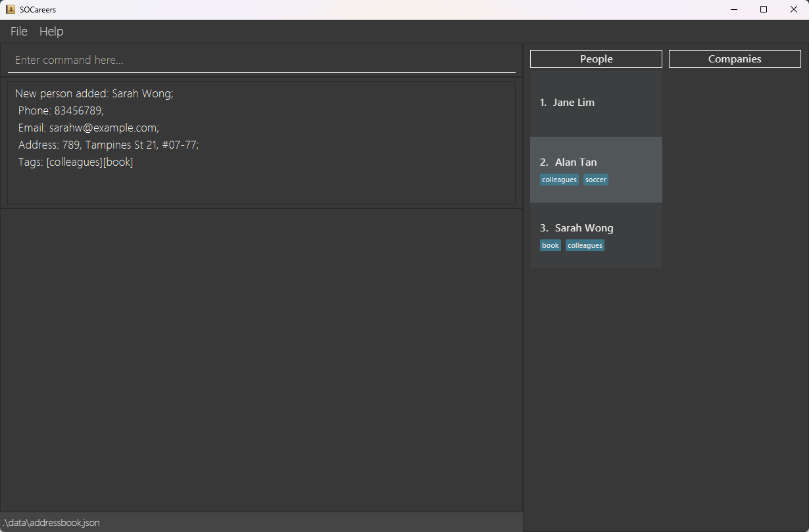Open the Help menu

51,32
